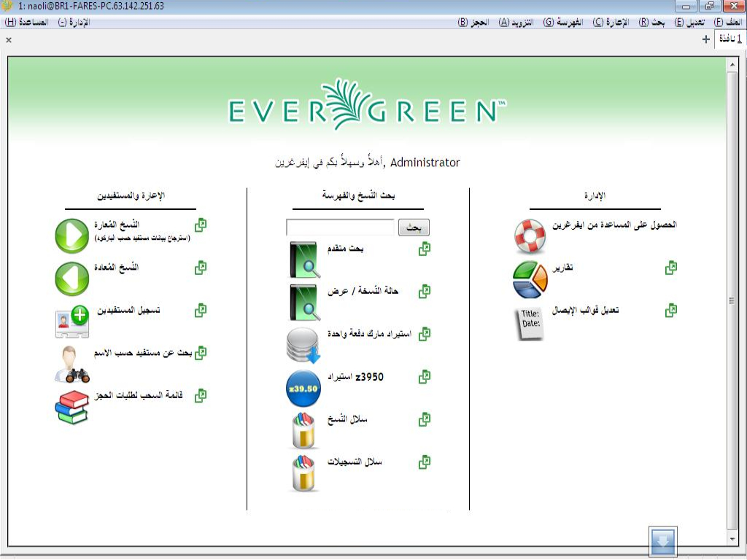Viewport: 747px width, 560px height.
Task: Open the بحث (R) menu in the menu bar
Action: coord(651,22)
